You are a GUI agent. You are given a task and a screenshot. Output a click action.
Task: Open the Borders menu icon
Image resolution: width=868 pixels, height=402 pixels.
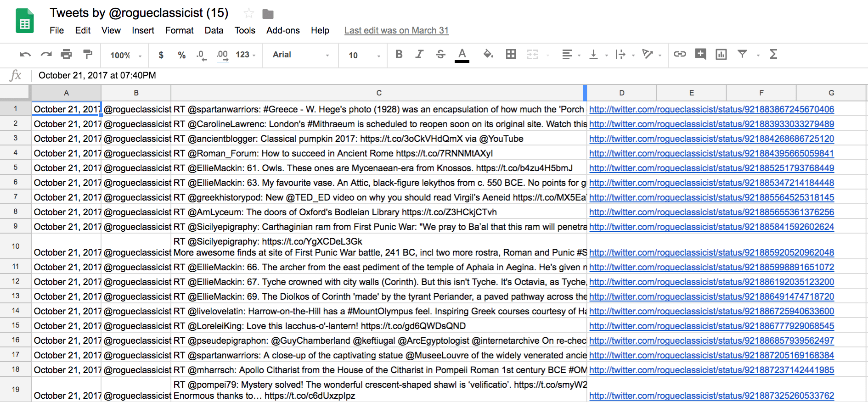(x=511, y=54)
